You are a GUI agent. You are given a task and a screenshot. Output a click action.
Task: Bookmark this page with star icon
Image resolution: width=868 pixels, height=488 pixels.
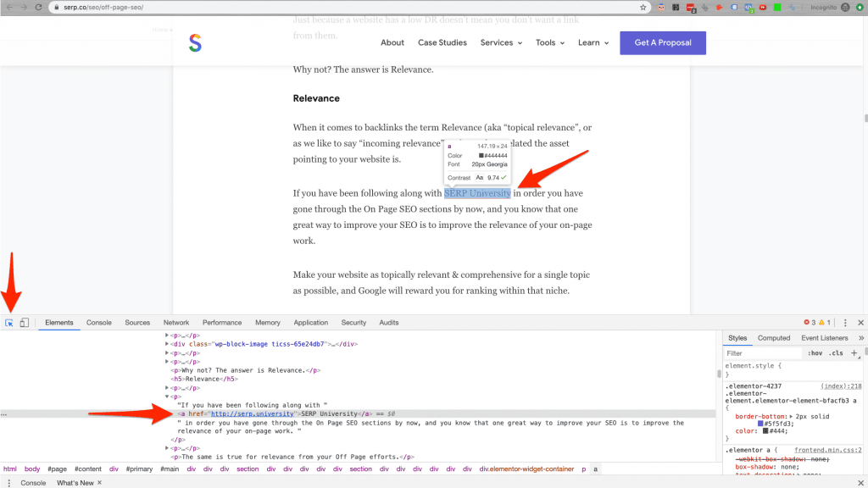[x=643, y=7]
